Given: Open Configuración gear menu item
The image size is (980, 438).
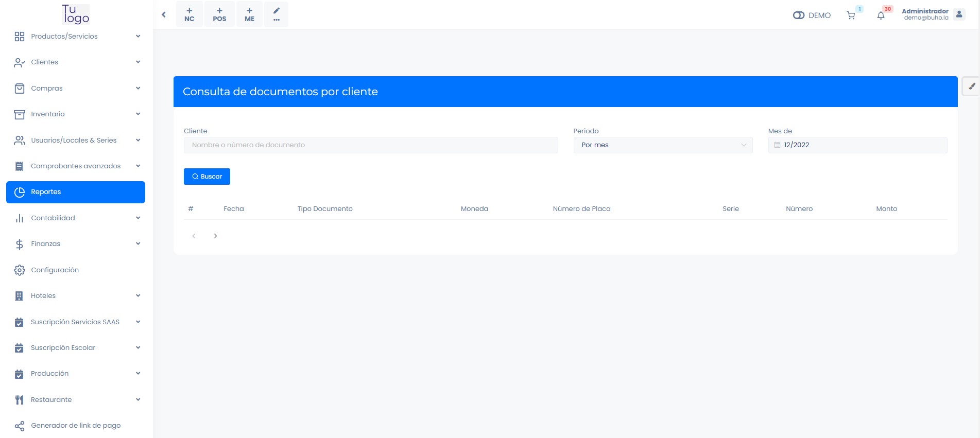Looking at the screenshot, I should (x=55, y=270).
